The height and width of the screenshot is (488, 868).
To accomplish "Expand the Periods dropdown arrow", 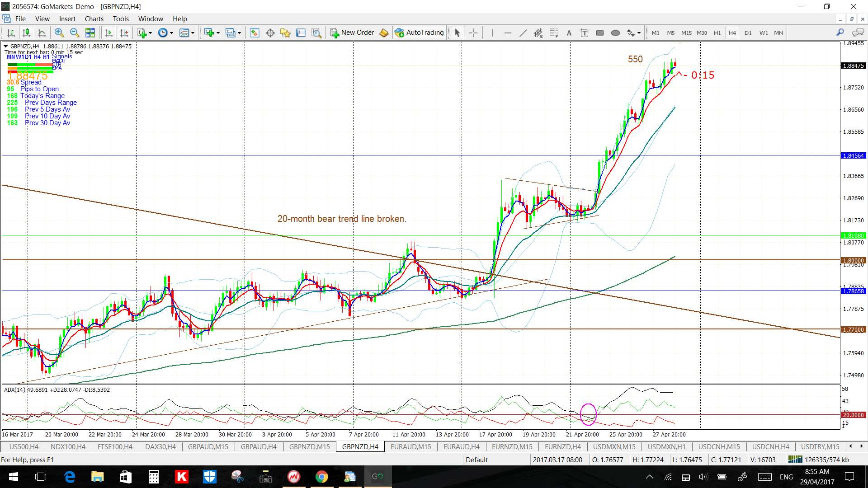I will [x=171, y=33].
